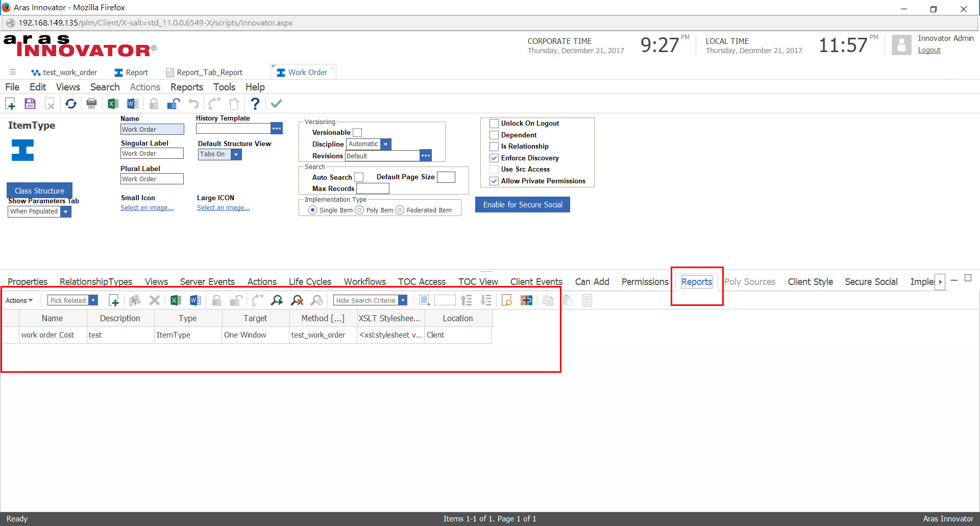
Task: Click the New item toolbar icon
Action: click(10, 104)
